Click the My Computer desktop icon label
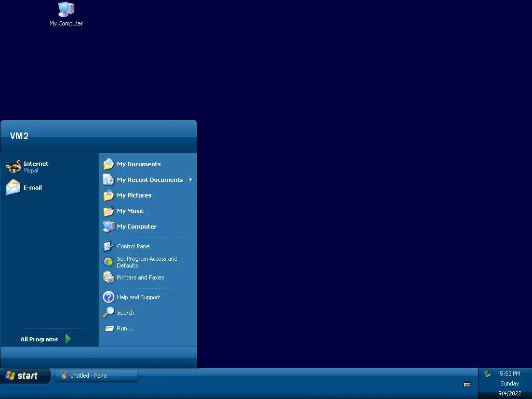 click(66, 23)
